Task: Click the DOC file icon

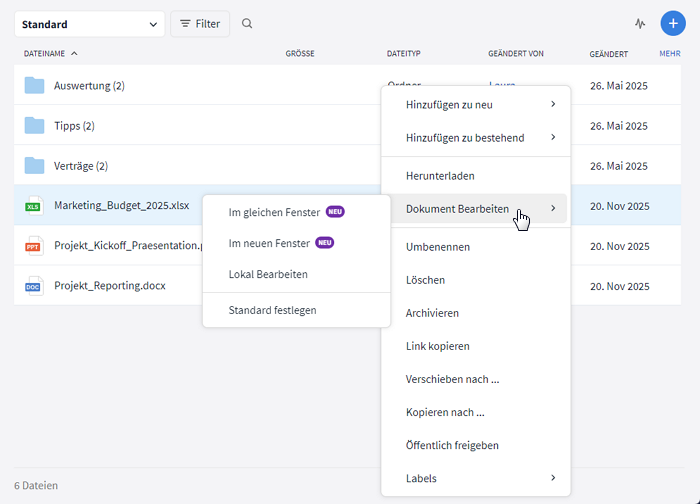Action: point(35,286)
